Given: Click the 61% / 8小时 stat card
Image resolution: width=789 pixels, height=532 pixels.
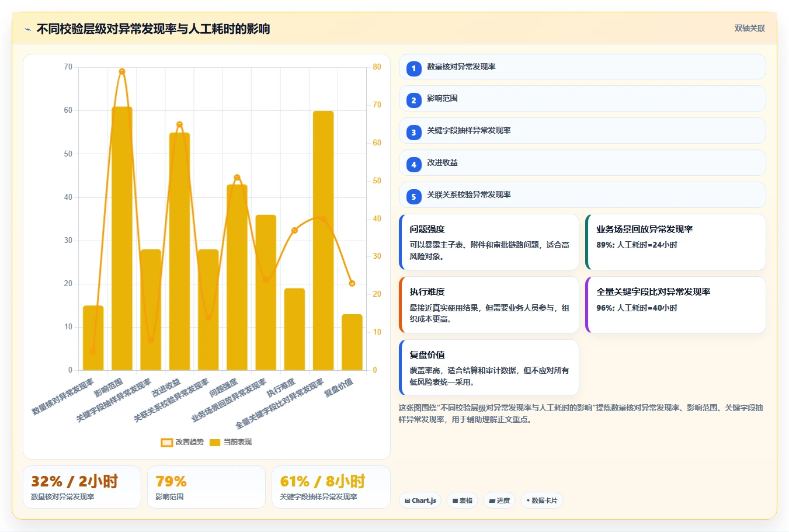Looking at the screenshot, I should [331, 487].
